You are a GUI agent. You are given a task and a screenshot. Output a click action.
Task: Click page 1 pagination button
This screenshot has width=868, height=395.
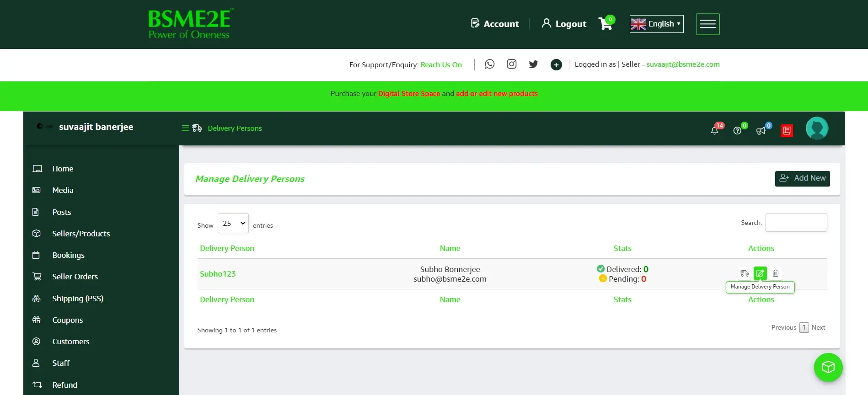click(804, 327)
